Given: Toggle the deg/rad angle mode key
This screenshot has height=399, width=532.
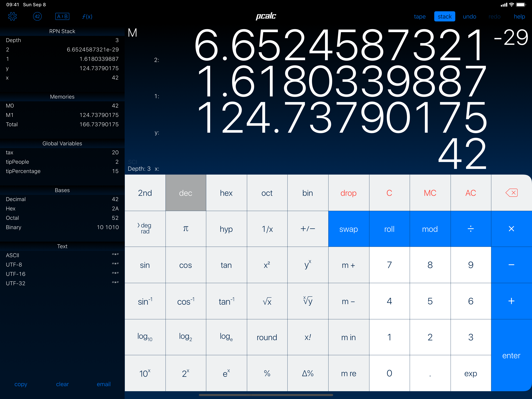Looking at the screenshot, I should point(145,229).
